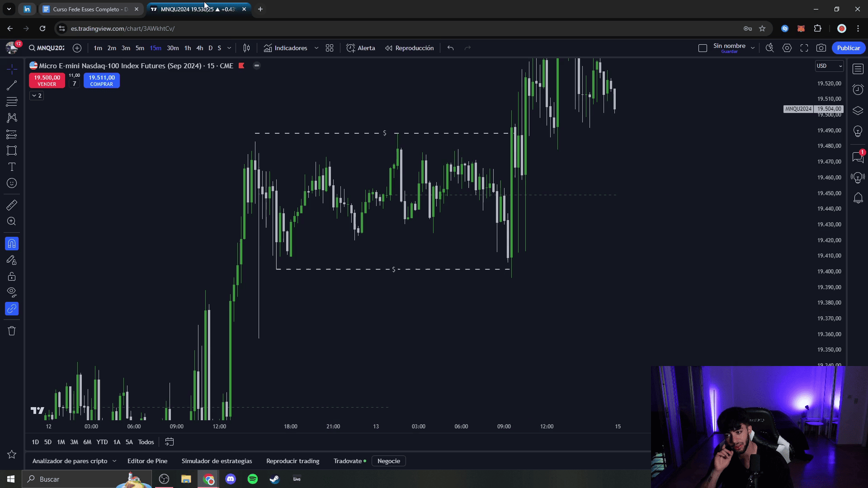Open the Simulador de estrategias tab
Screen dimensions: 868x488
coord(217,461)
